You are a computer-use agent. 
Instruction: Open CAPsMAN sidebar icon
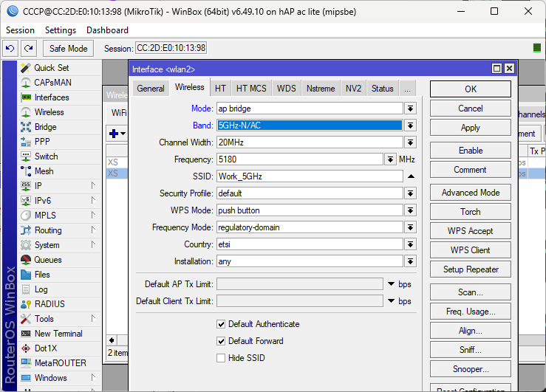click(26, 83)
